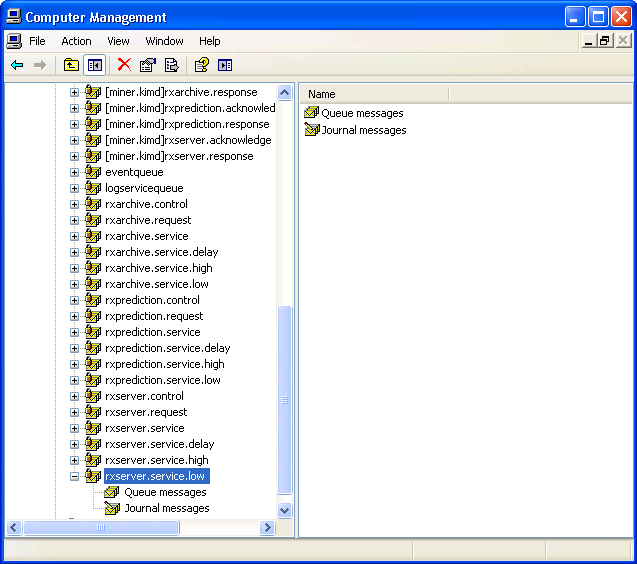The width and height of the screenshot is (637, 564).
Task: Click the Journal messages icon in right pane
Action: tap(312, 130)
